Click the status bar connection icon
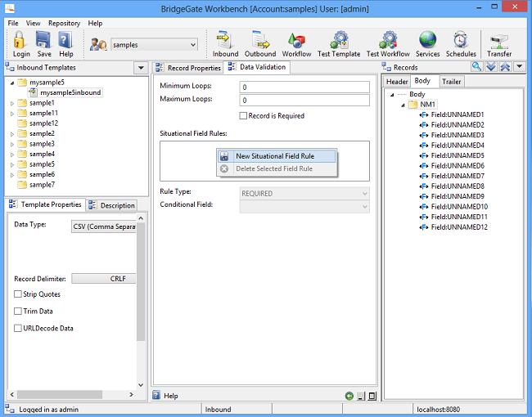The image size is (532, 417). tap(10, 409)
